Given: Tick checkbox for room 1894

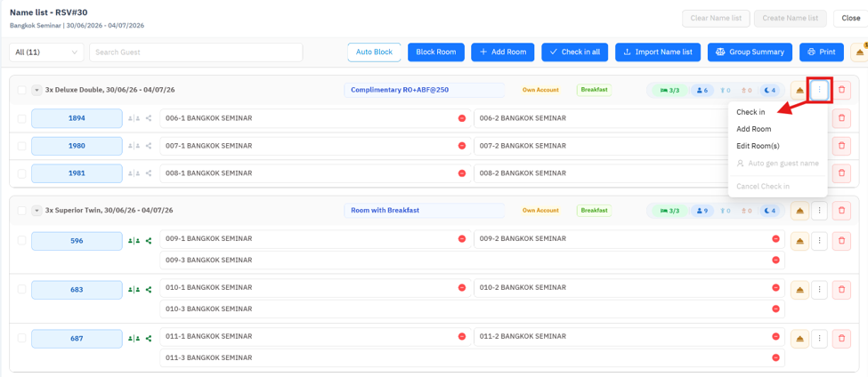Looking at the screenshot, I should (x=21, y=118).
